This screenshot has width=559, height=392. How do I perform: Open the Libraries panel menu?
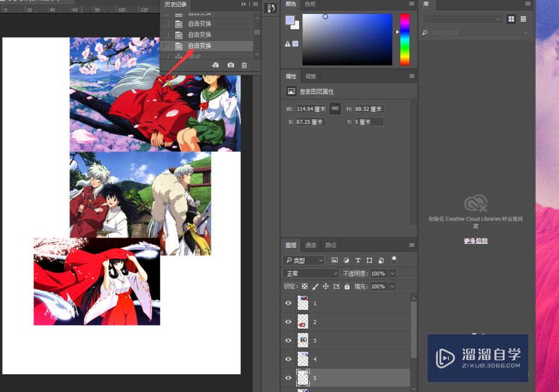point(528,4)
